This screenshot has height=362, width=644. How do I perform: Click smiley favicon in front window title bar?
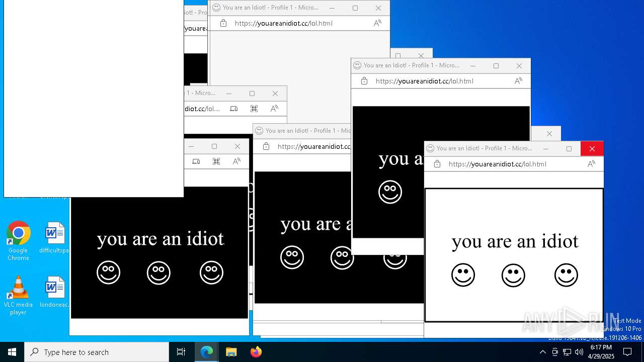pos(430,148)
